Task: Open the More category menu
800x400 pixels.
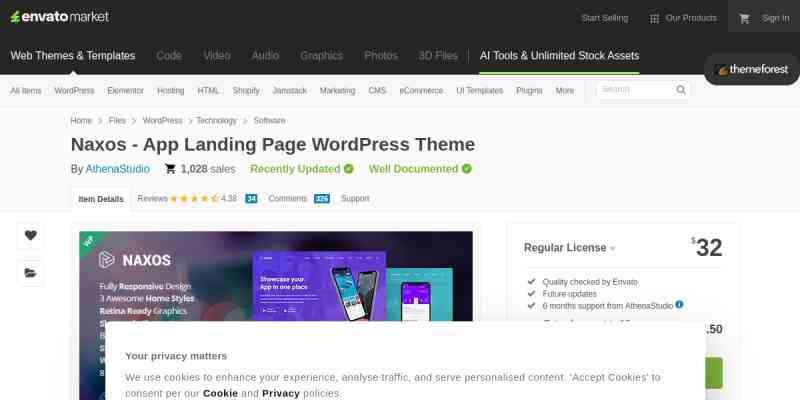Action: (x=565, y=90)
